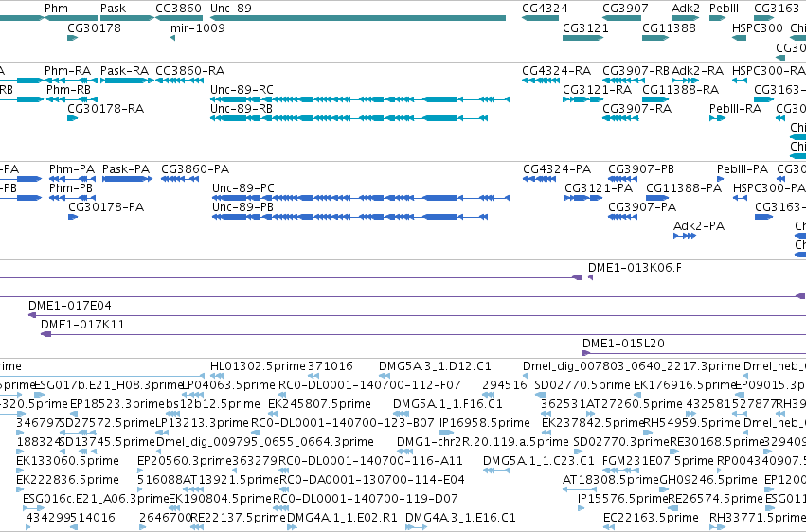Open the CG11388-PA protein label
The image size is (806, 532).
pyautogui.click(x=684, y=188)
